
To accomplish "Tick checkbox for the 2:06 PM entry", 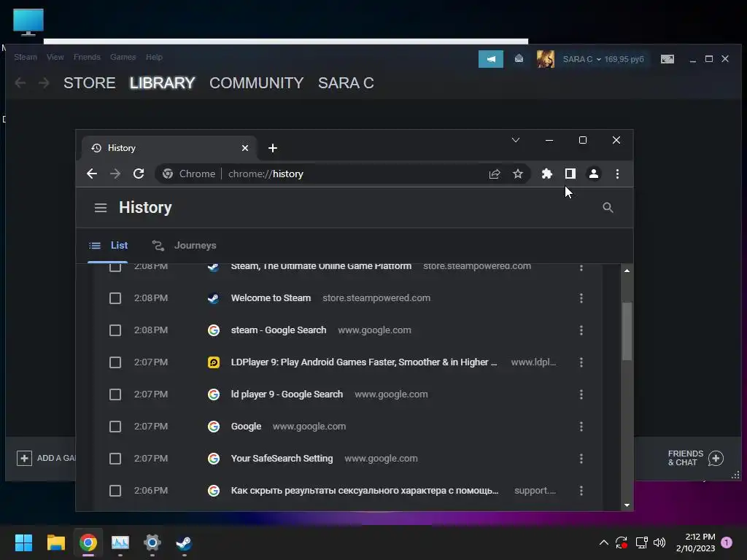I will click(x=115, y=491).
